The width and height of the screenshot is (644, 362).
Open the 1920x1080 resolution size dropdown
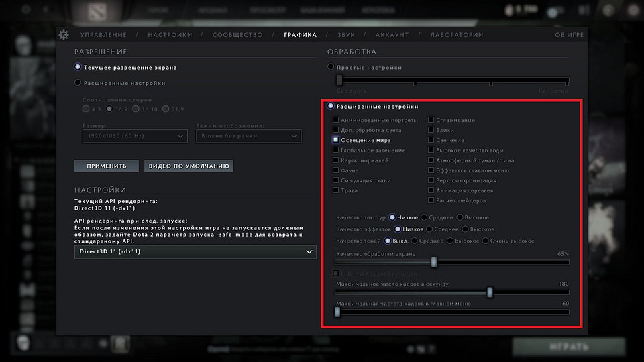click(x=134, y=137)
